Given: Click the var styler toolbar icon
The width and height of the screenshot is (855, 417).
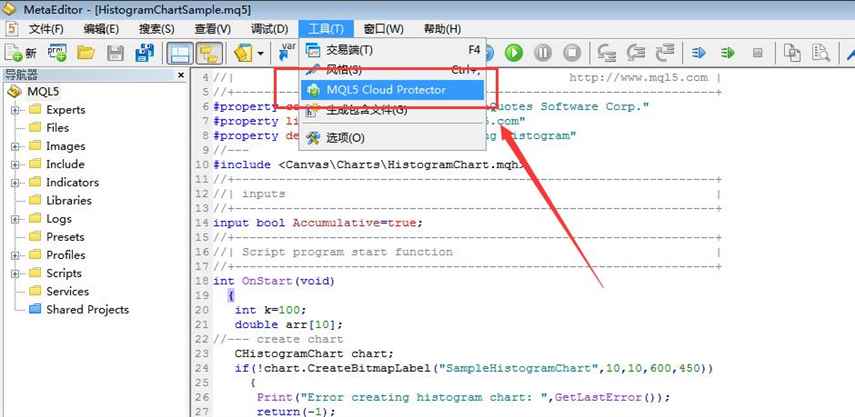Looking at the screenshot, I should coord(287,52).
